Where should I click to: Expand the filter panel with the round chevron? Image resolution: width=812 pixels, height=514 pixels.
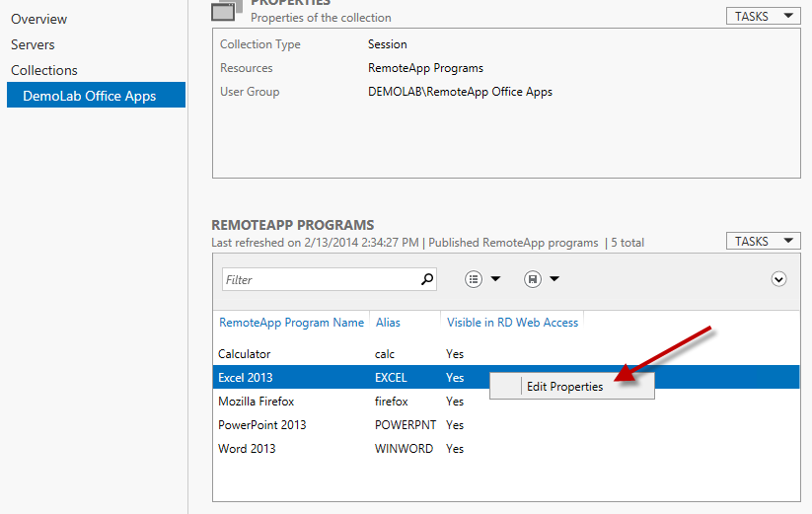(778, 279)
